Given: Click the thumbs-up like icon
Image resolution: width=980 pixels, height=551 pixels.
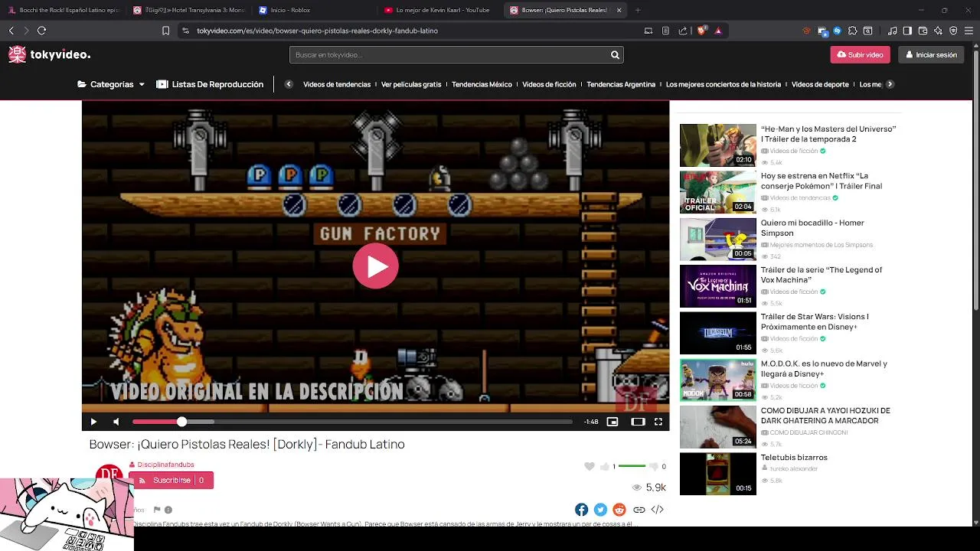Looking at the screenshot, I should pos(605,466).
